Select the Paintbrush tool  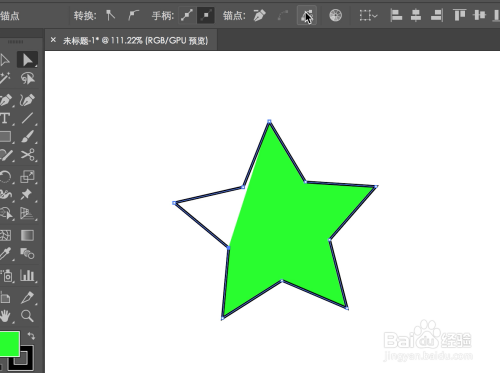27,137
